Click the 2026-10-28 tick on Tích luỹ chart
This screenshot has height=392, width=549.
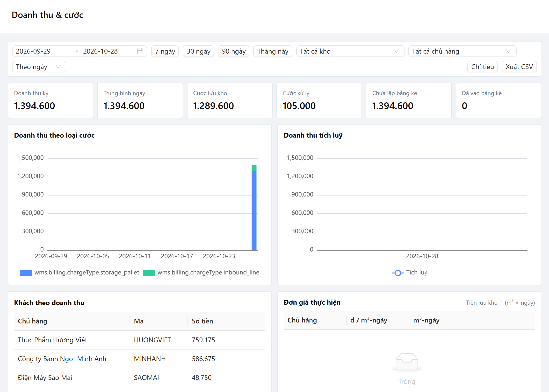pos(422,256)
